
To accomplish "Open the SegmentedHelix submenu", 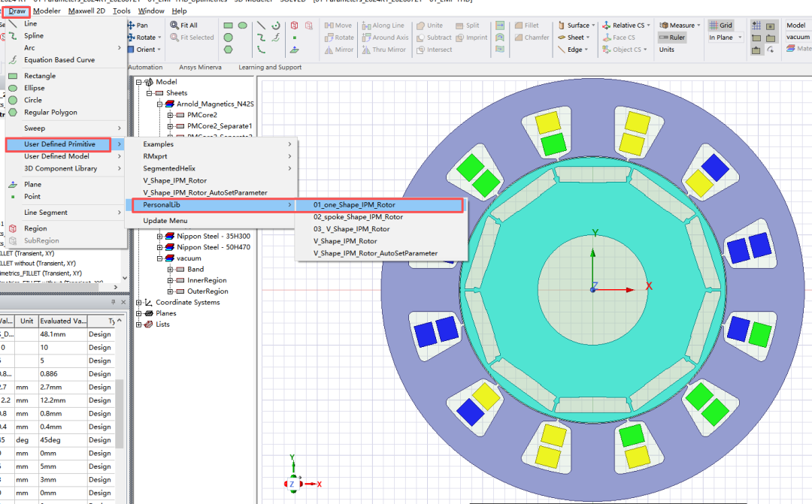I will point(211,169).
